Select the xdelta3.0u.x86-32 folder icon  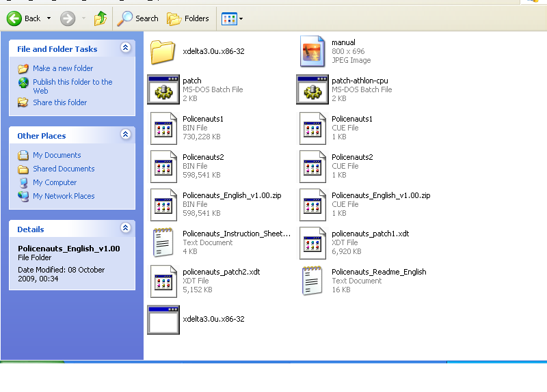[x=163, y=52]
